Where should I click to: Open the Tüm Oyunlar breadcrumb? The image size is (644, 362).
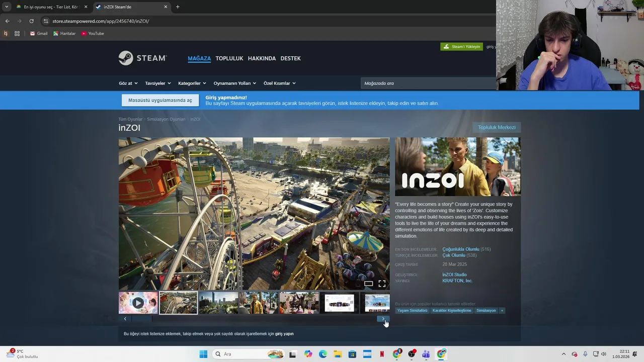click(130, 119)
